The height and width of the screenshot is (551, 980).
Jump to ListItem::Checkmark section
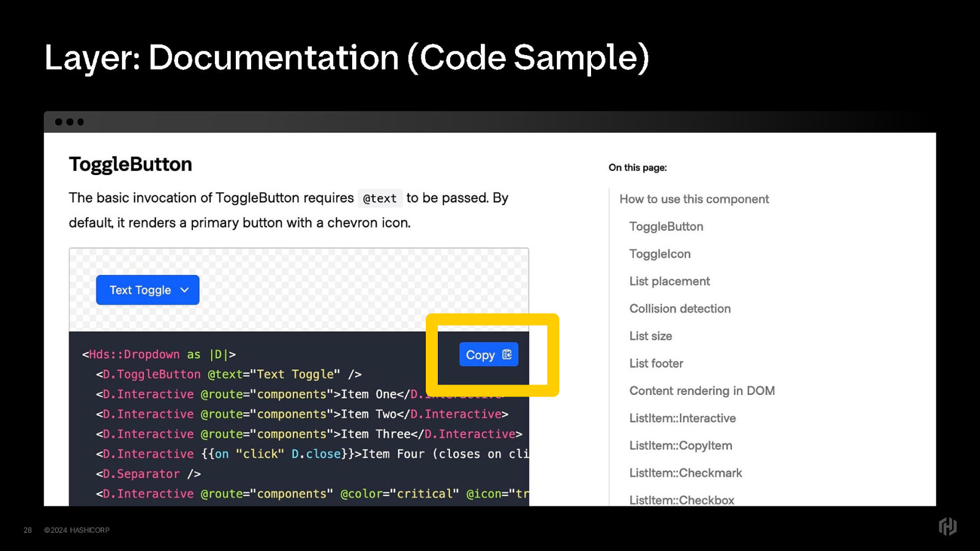pos(685,473)
